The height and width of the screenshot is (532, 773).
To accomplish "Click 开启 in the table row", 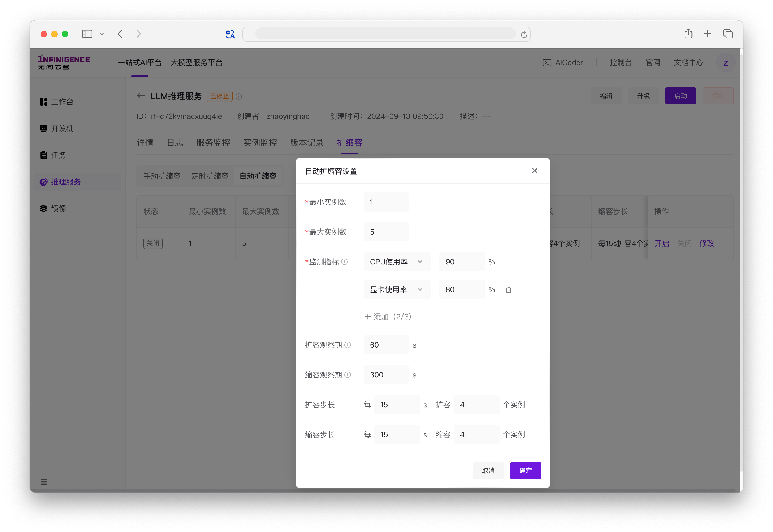I will [x=662, y=243].
